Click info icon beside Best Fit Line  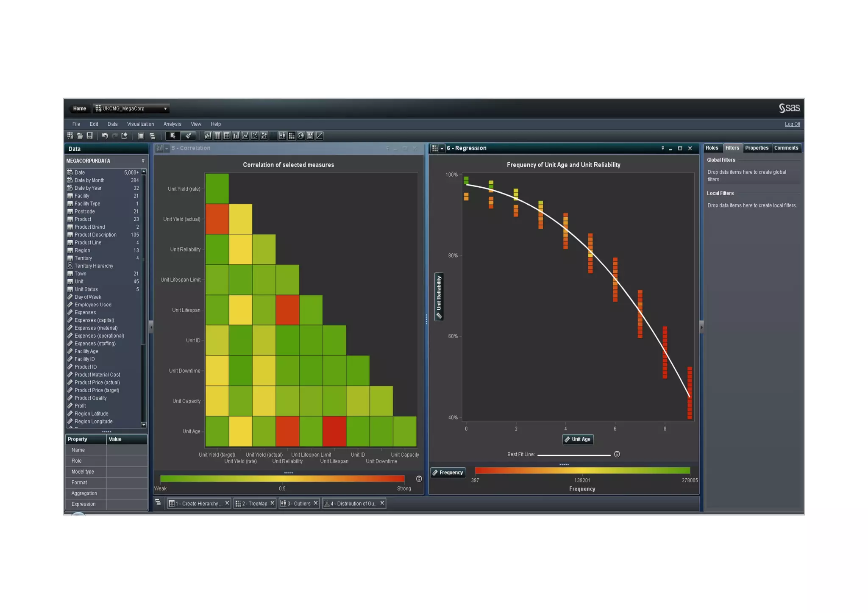coord(617,454)
